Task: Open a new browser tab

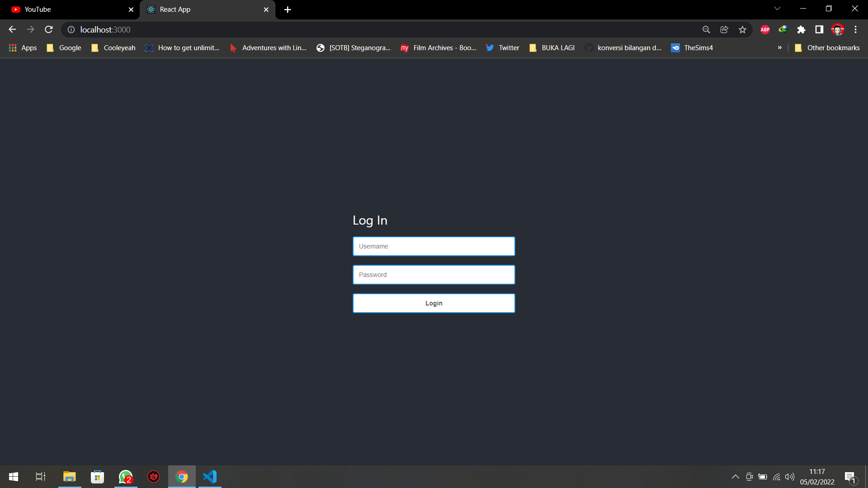Action: pos(288,9)
